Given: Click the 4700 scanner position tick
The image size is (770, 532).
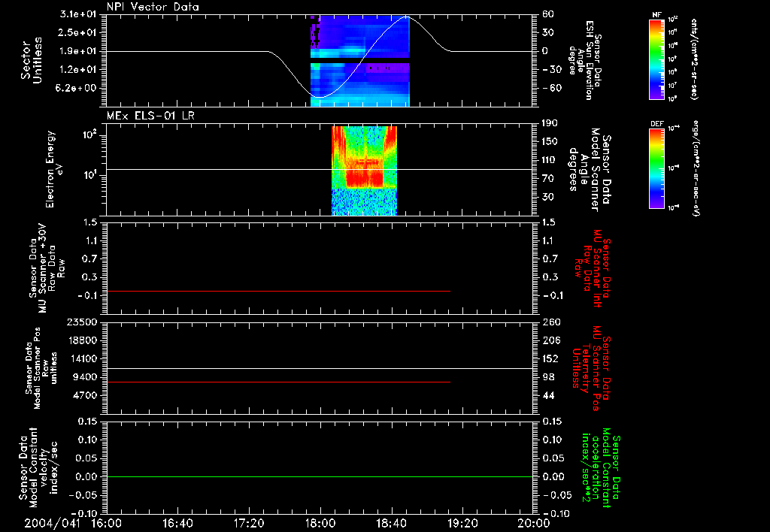Looking at the screenshot, I should coord(85,395).
